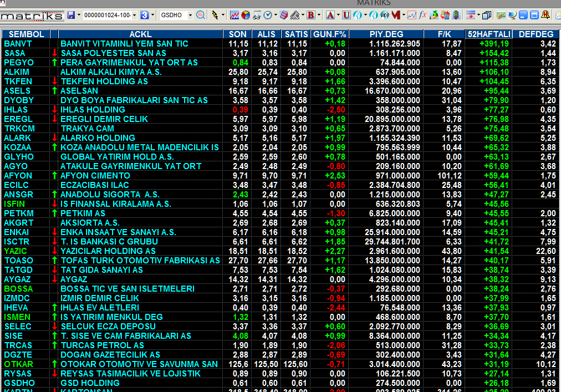561x392 pixels.
Task: Click the blue line graph icon after M
Action: coord(412,15)
